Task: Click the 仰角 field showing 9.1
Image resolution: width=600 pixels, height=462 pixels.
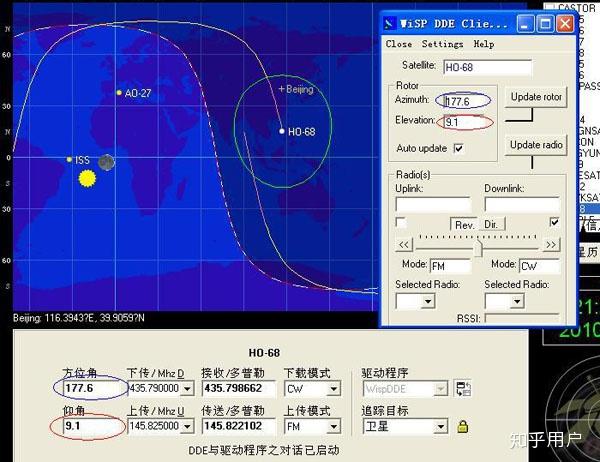Action: point(93,426)
